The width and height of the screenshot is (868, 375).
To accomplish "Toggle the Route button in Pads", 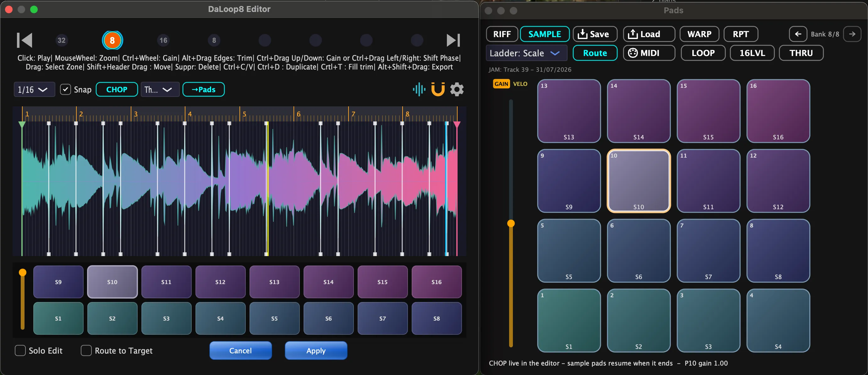I will [595, 53].
